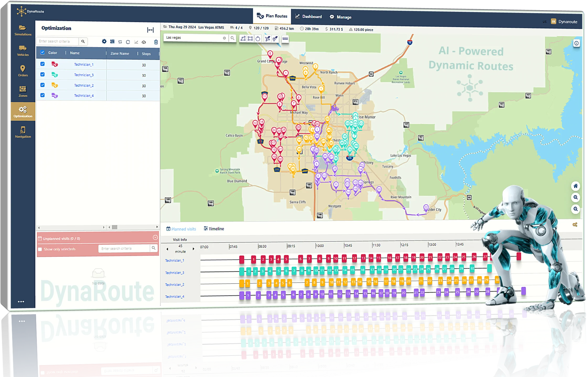The width and height of the screenshot is (588, 377).
Task: Open the Simulations sidebar section
Action: click(23, 30)
